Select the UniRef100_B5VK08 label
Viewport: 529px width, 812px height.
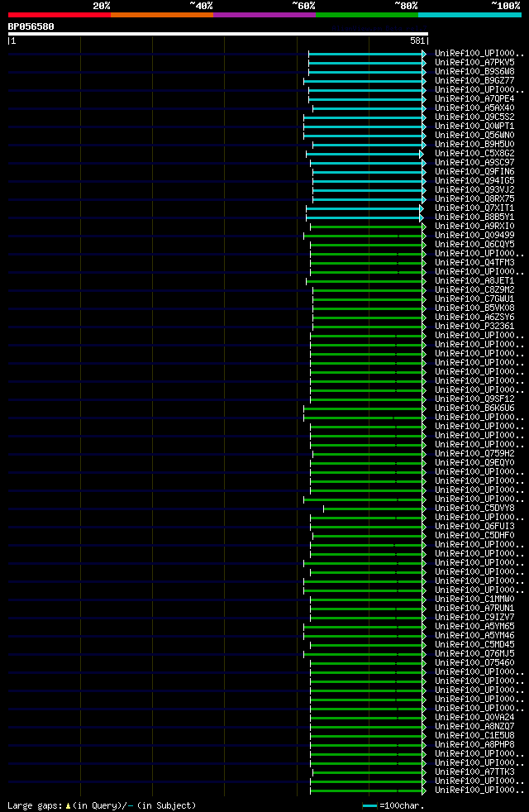(x=474, y=308)
